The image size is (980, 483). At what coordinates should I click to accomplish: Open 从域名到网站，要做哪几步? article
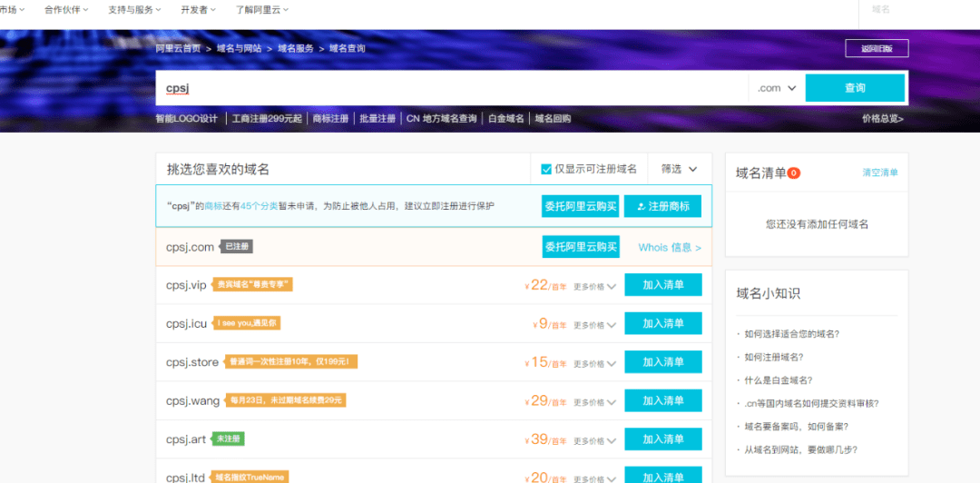click(800, 449)
